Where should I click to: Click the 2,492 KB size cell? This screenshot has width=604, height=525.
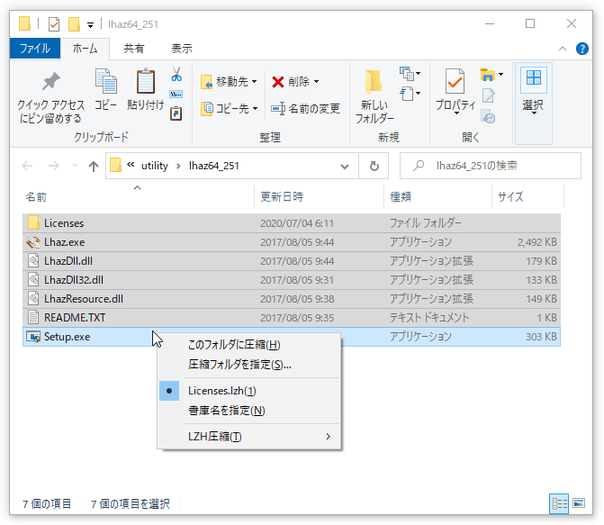pyautogui.click(x=537, y=242)
